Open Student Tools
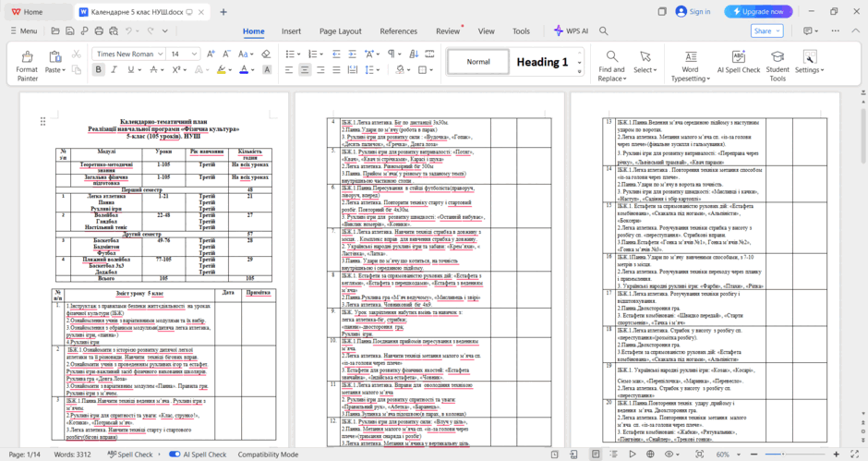Screen dimensions: 868x461 click(x=778, y=66)
